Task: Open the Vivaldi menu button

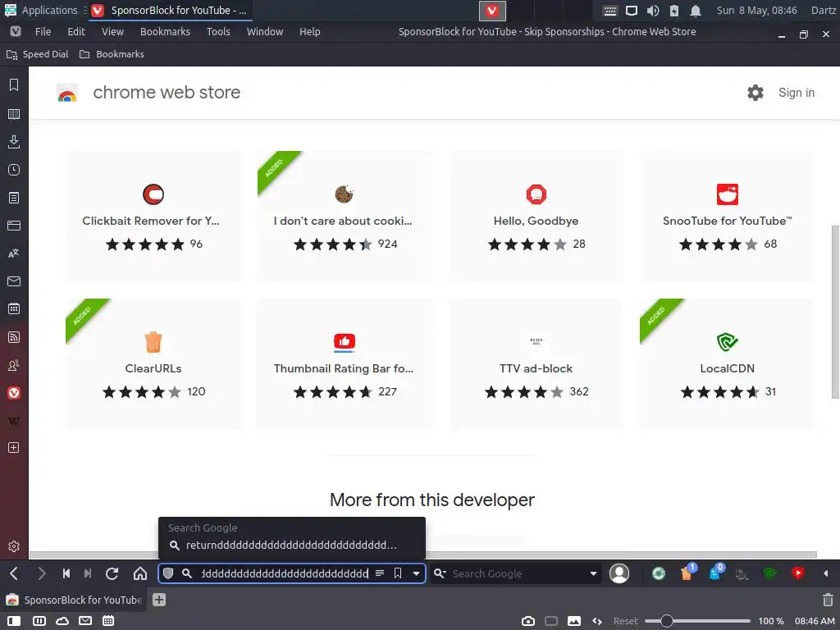Action: 16,32
